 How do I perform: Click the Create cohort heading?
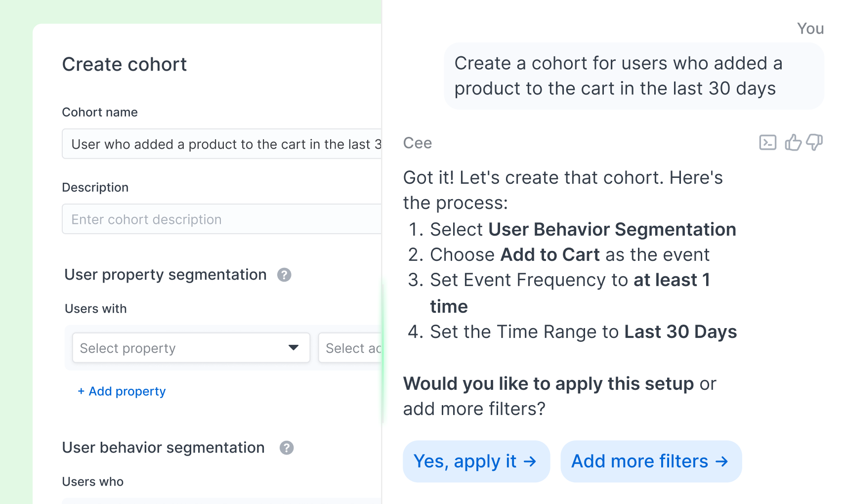tap(124, 64)
